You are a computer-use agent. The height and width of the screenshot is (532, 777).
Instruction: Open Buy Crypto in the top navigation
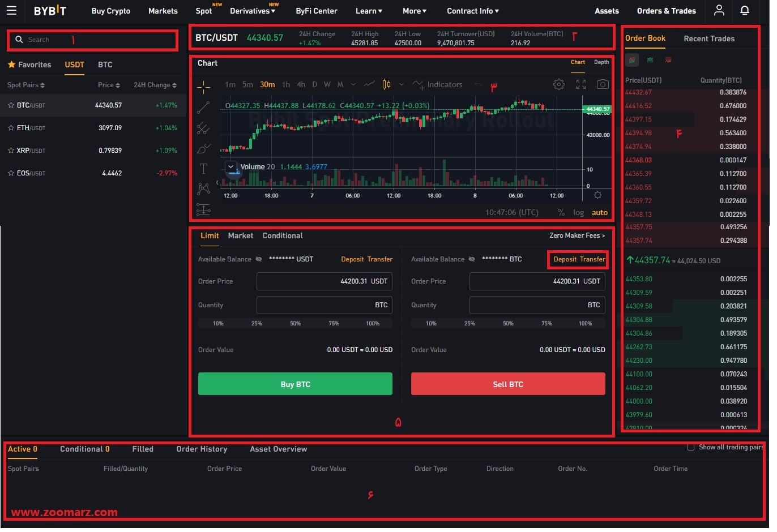point(112,11)
